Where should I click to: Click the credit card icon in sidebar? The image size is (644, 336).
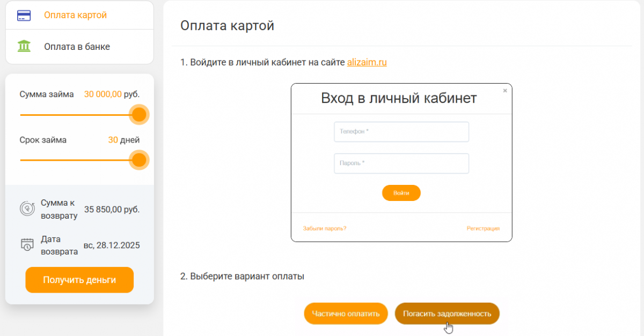24,15
